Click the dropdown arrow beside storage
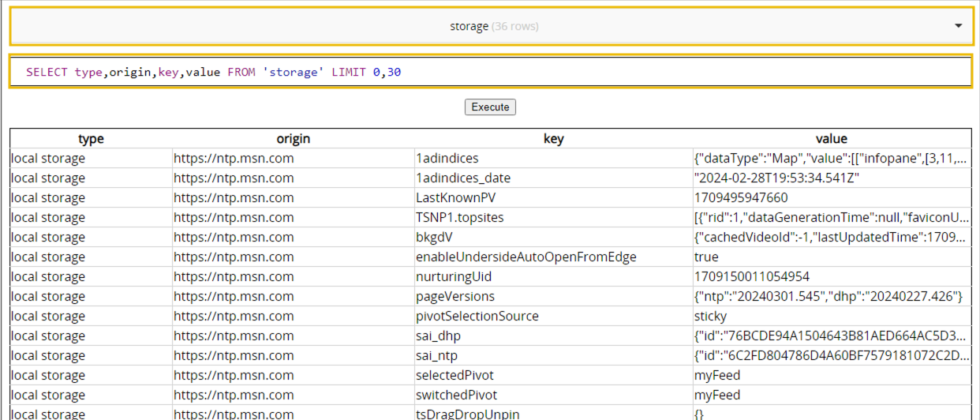This screenshot has width=980, height=420. click(x=958, y=26)
